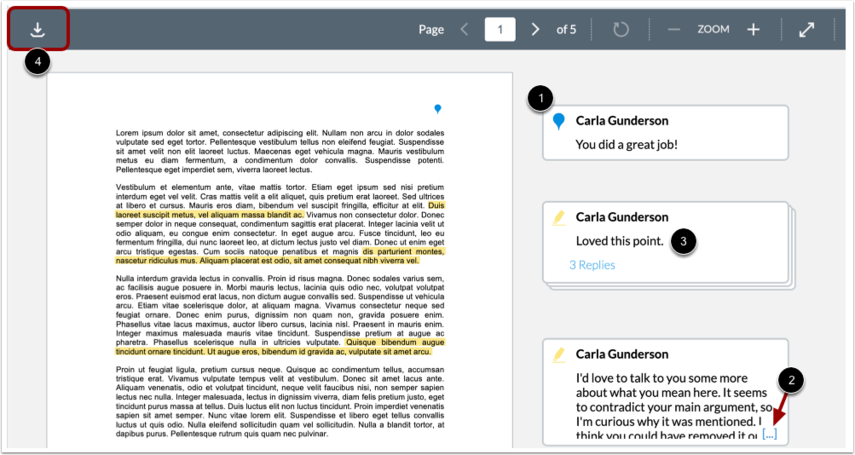855x455 pixels.
Task: Select the 'Loved this point.' comment text
Action: tap(619, 241)
